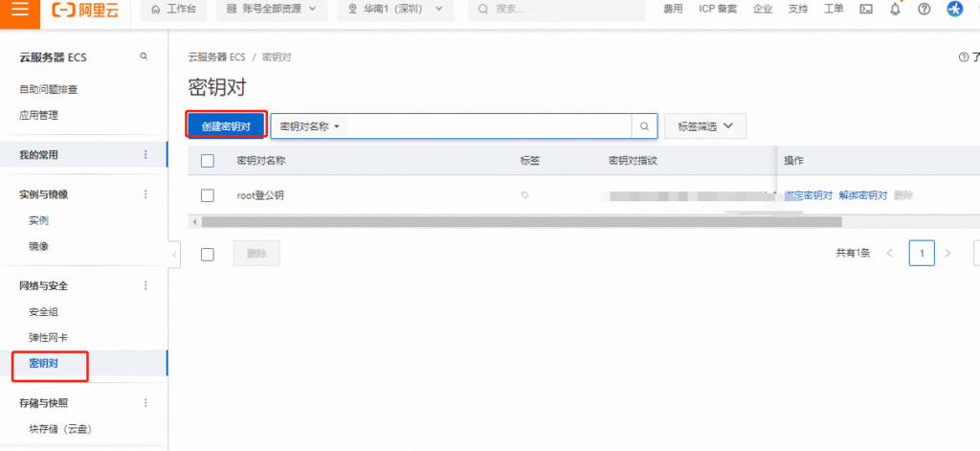Toggle the select-all checkbox in table header
Screen dimensions: 980x451
[x=208, y=161]
